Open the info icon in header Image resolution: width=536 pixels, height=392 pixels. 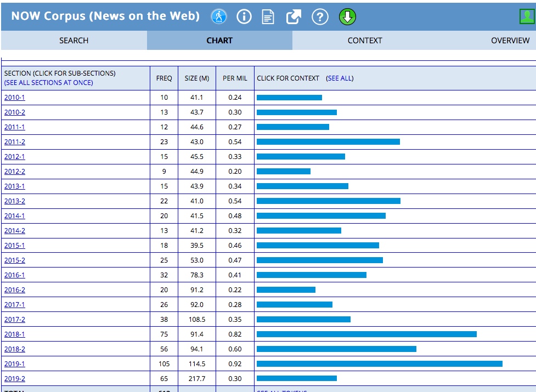pos(244,16)
